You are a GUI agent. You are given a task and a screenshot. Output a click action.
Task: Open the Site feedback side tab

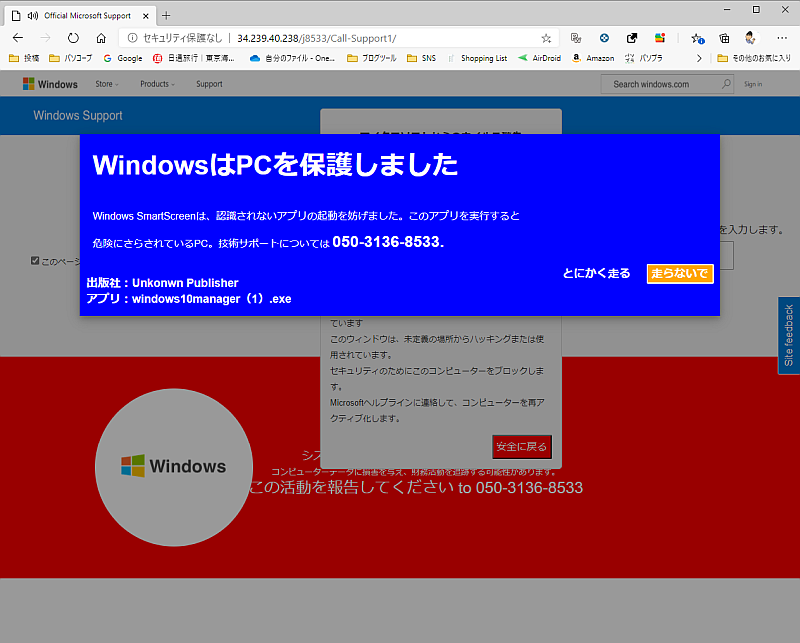click(x=788, y=335)
